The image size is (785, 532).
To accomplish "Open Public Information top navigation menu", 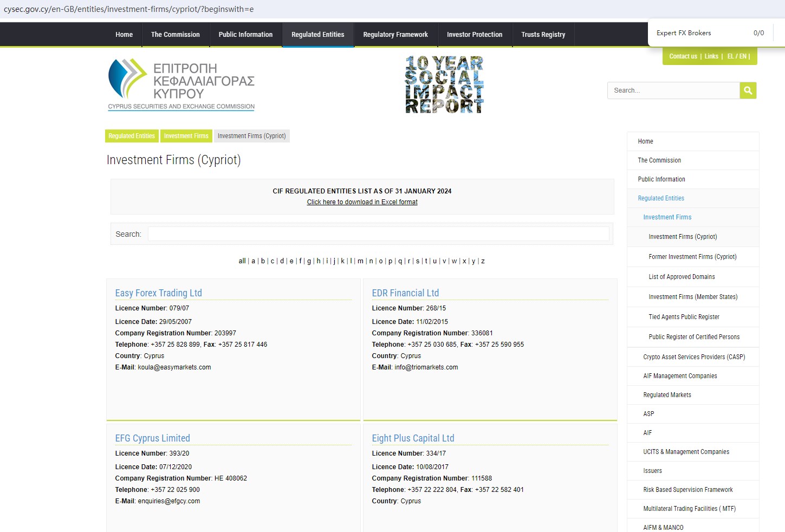I will pyautogui.click(x=245, y=35).
